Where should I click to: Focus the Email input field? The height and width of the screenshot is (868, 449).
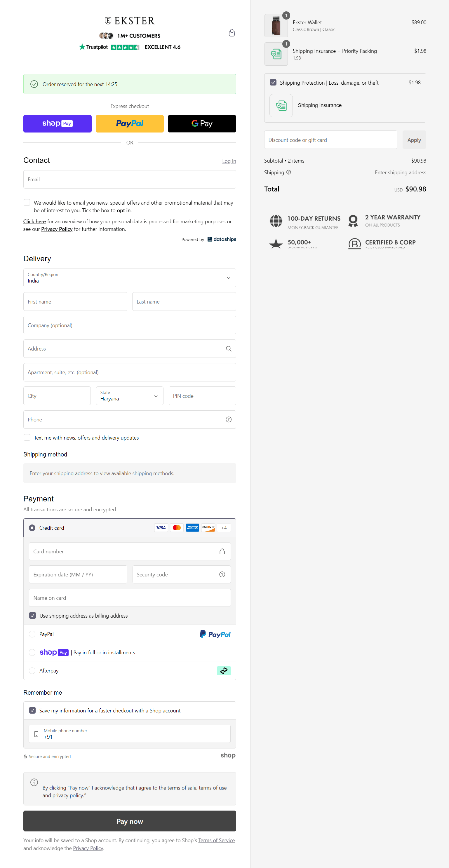click(129, 179)
